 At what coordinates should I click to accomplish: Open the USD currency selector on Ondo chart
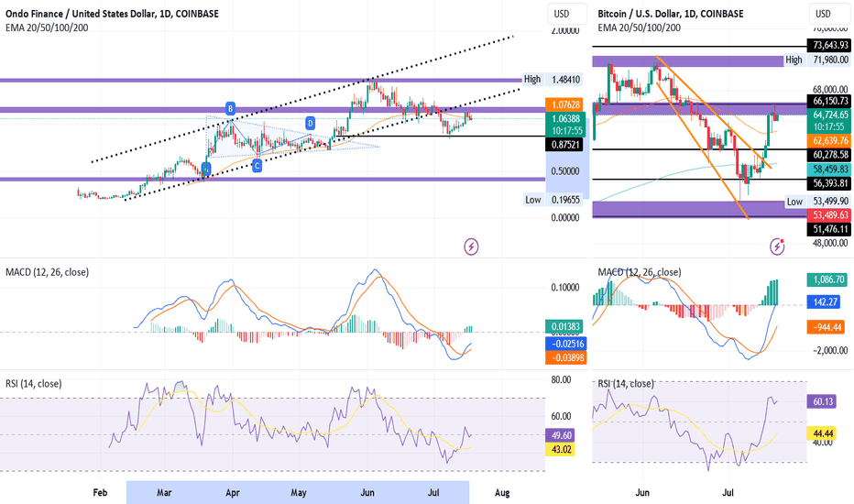[x=567, y=14]
